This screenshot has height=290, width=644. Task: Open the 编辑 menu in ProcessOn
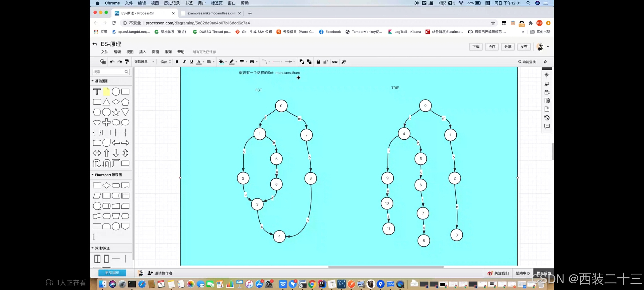click(x=117, y=52)
